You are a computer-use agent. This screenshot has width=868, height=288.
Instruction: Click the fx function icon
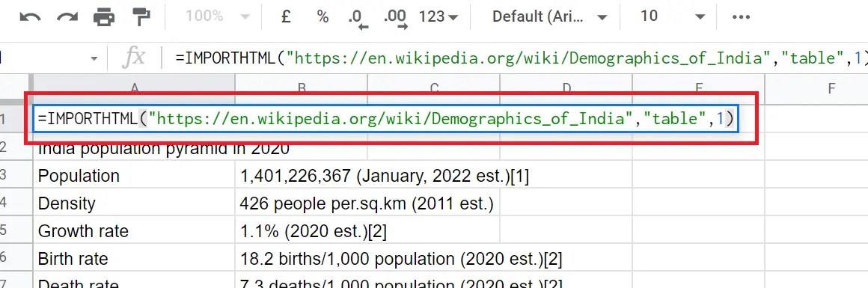pos(135,58)
